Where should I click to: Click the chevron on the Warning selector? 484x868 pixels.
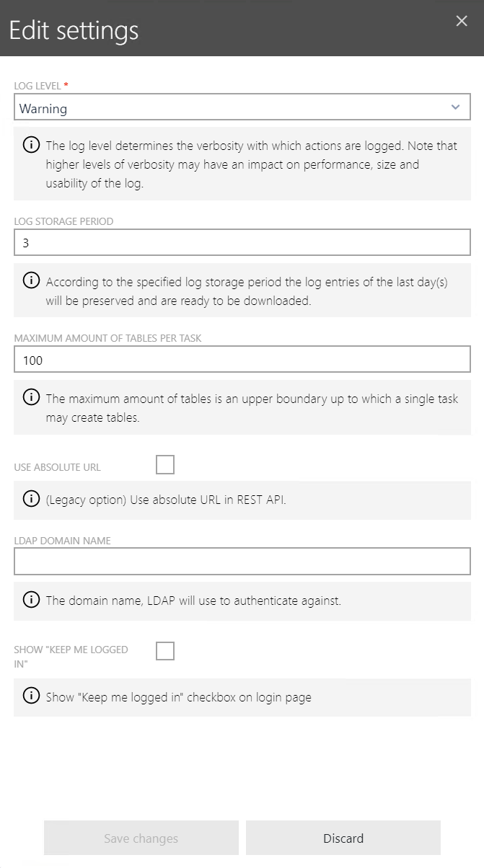point(455,106)
